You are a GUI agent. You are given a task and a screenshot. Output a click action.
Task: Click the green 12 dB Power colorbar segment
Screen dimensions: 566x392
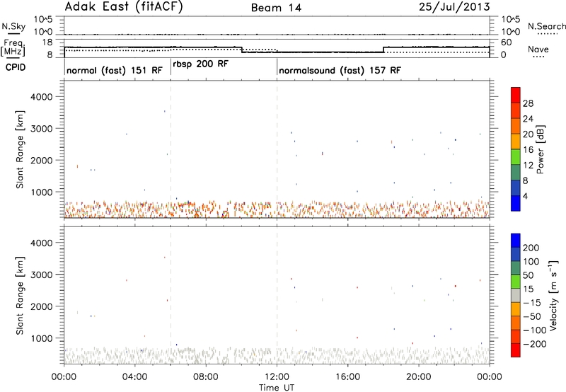[x=516, y=157]
